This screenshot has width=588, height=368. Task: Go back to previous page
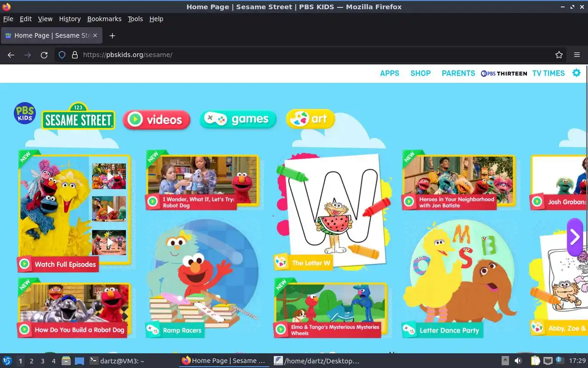coord(11,55)
